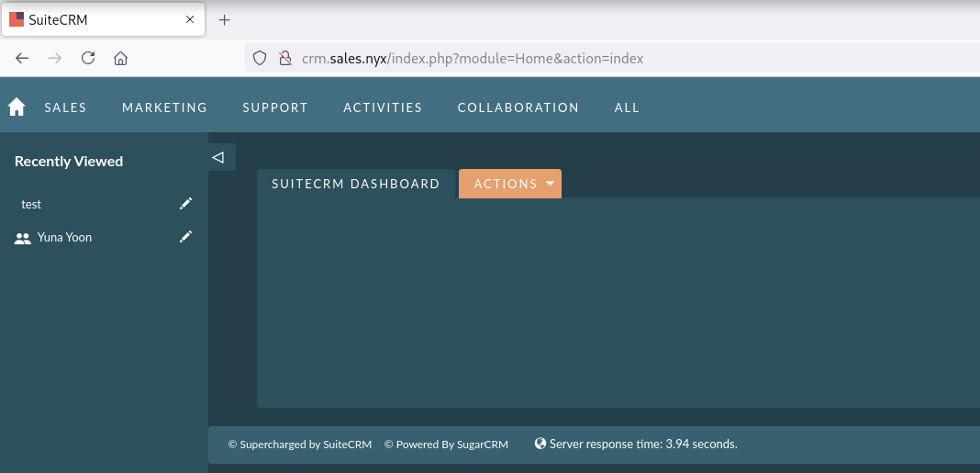Click the browser back arrow
Screen dimensions: 980x473
click(x=23, y=58)
